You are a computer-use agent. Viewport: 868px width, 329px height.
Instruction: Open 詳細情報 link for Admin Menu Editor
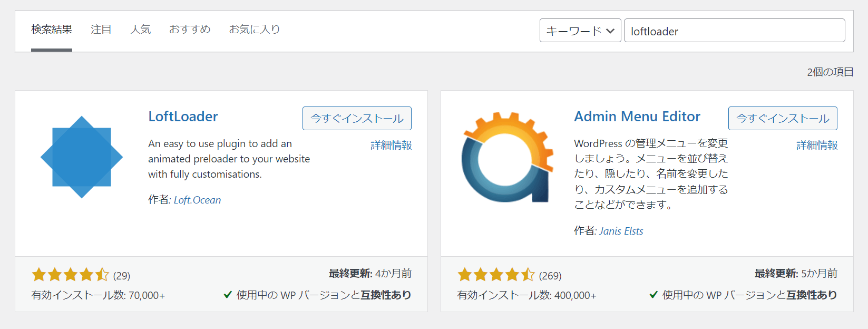click(x=817, y=145)
